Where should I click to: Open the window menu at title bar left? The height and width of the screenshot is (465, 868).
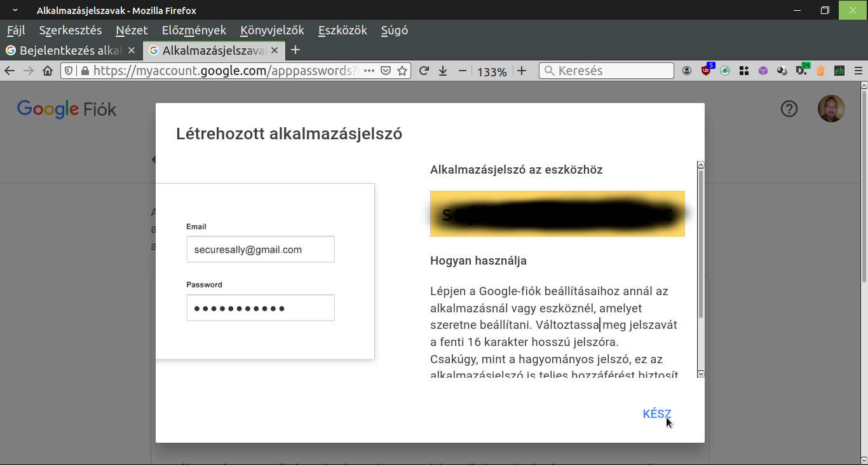[15, 10]
